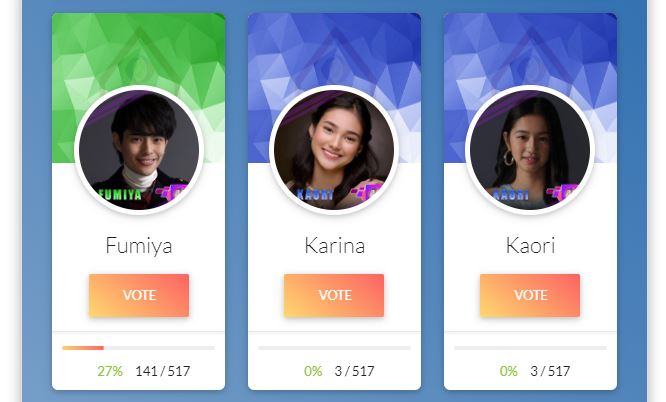Viewport: 666px width, 402px height.
Task: Click the 141 / 517 vote count
Action: (x=163, y=371)
